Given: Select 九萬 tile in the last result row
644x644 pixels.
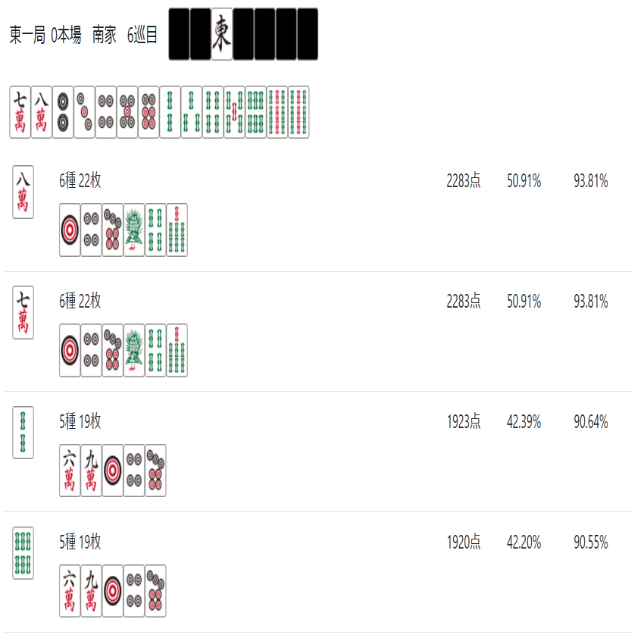Looking at the screenshot, I should pyautogui.click(x=91, y=591).
